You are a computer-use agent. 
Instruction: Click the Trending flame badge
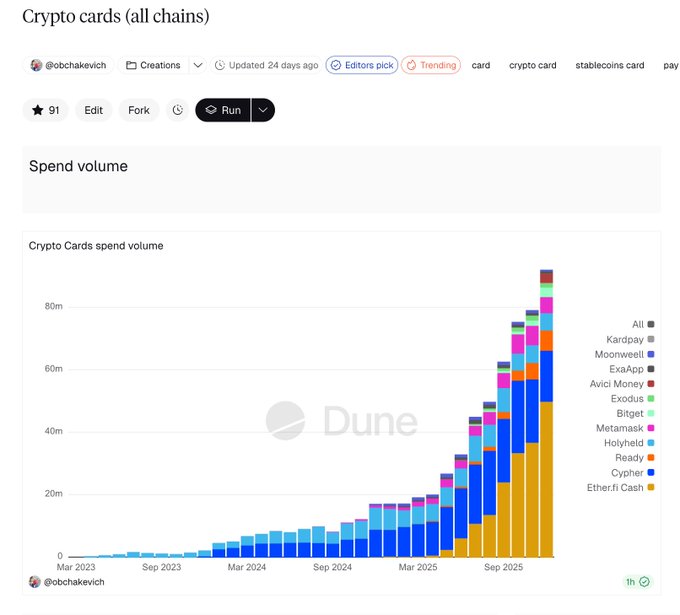tap(431, 65)
